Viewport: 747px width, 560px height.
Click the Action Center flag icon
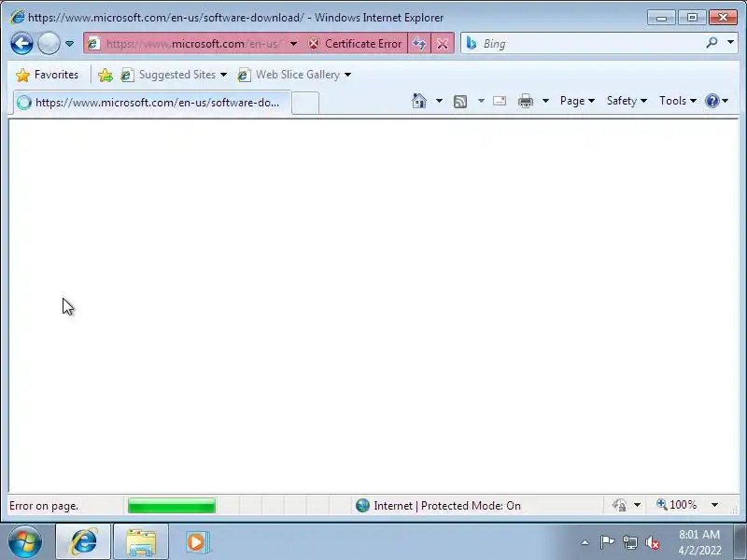point(607,542)
